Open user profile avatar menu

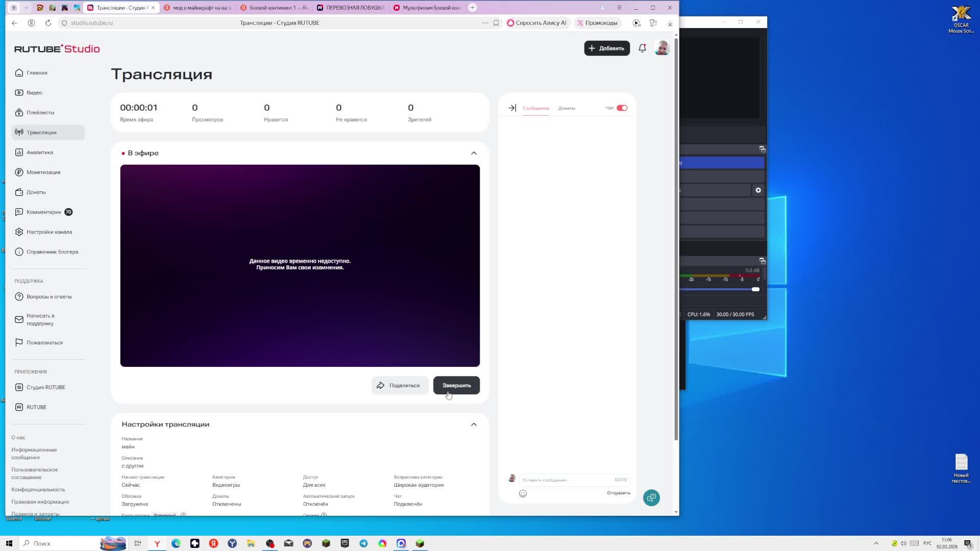pyautogui.click(x=663, y=48)
